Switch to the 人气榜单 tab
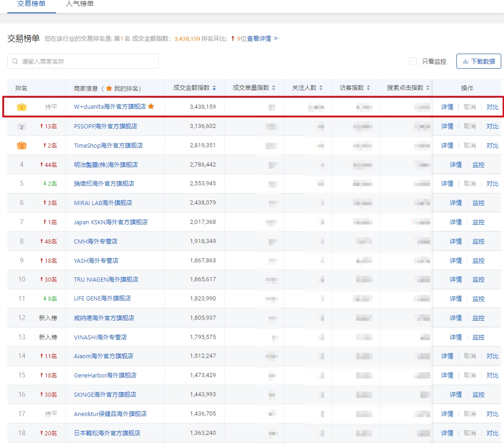Image resolution: width=504 pixels, height=444 pixels. pyautogui.click(x=80, y=4)
